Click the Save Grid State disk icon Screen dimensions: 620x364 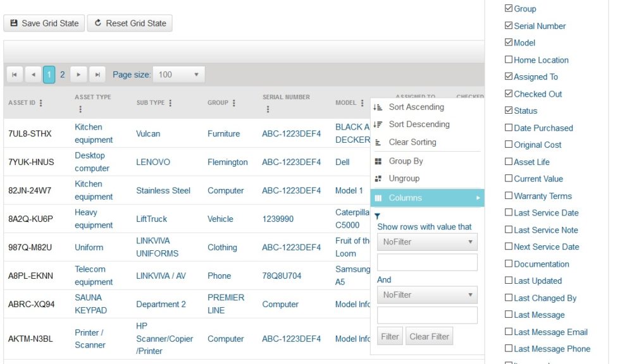(x=15, y=23)
